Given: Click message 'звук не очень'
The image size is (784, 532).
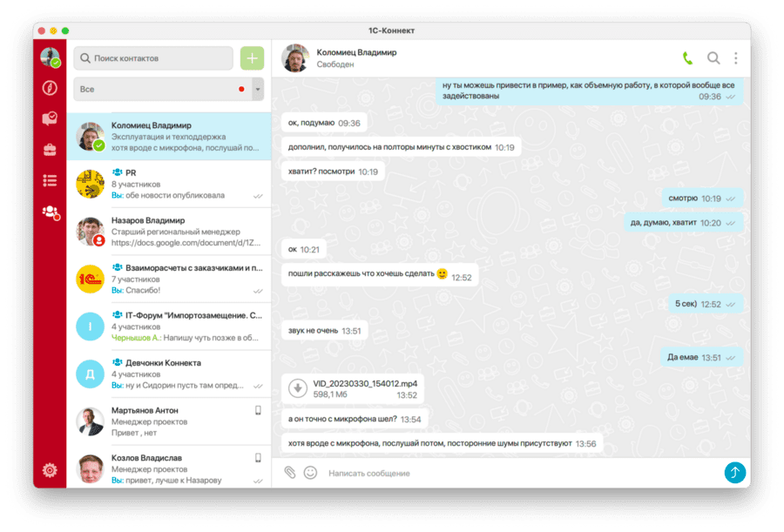Looking at the screenshot, I should pos(325,331).
